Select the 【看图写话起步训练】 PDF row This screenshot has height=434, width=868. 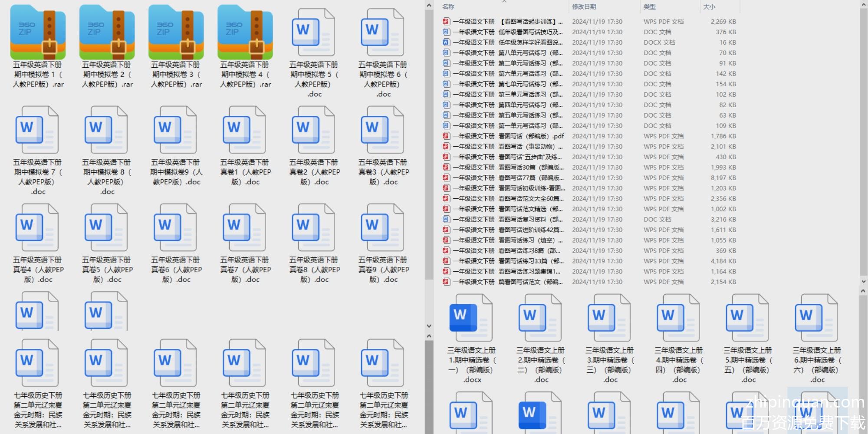pos(589,21)
